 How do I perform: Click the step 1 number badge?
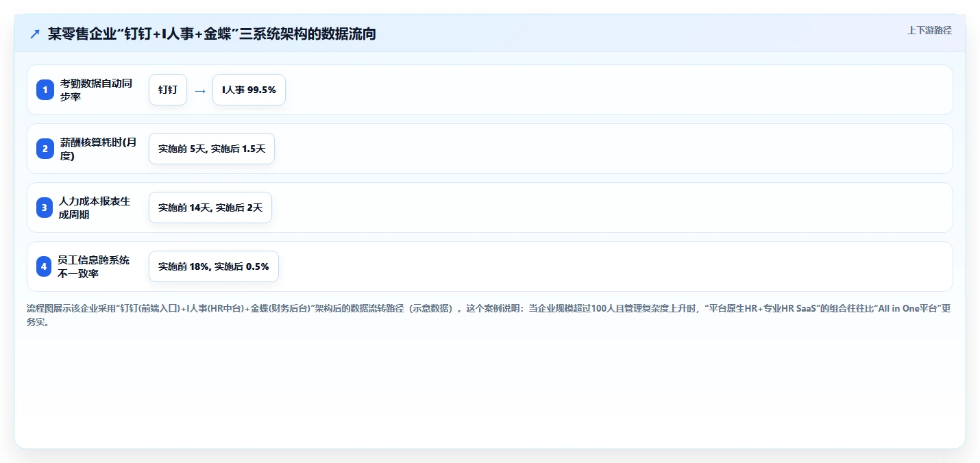point(45,90)
